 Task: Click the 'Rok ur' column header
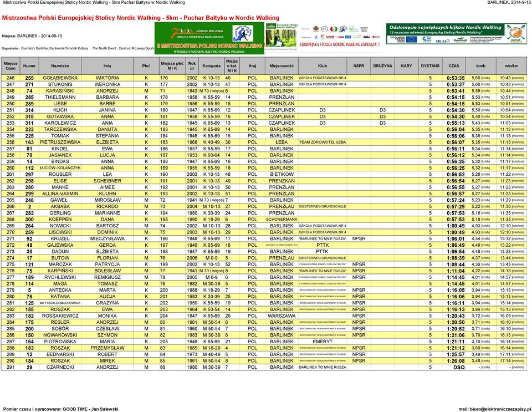pos(192,66)
